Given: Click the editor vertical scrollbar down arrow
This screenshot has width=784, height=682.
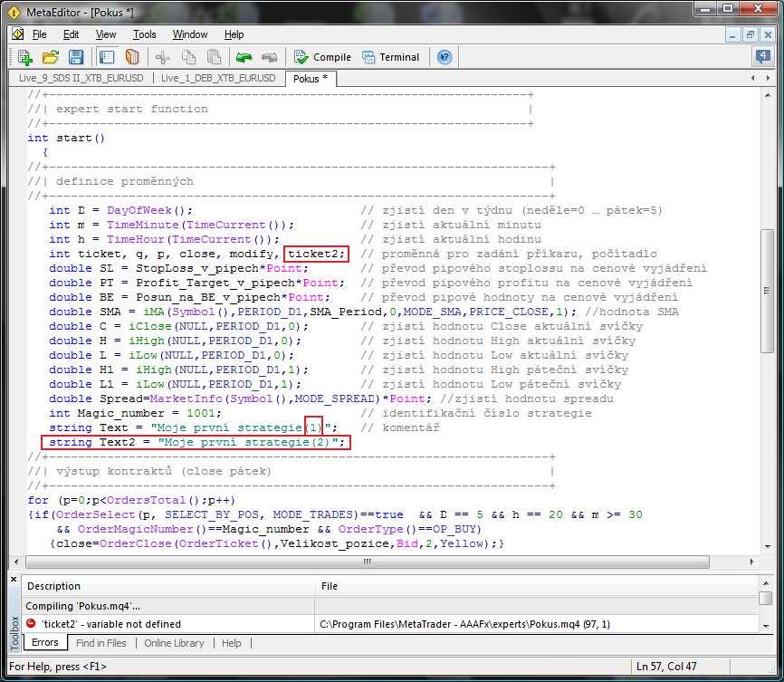Looking at the screenshot, I should tap(768, 547).
